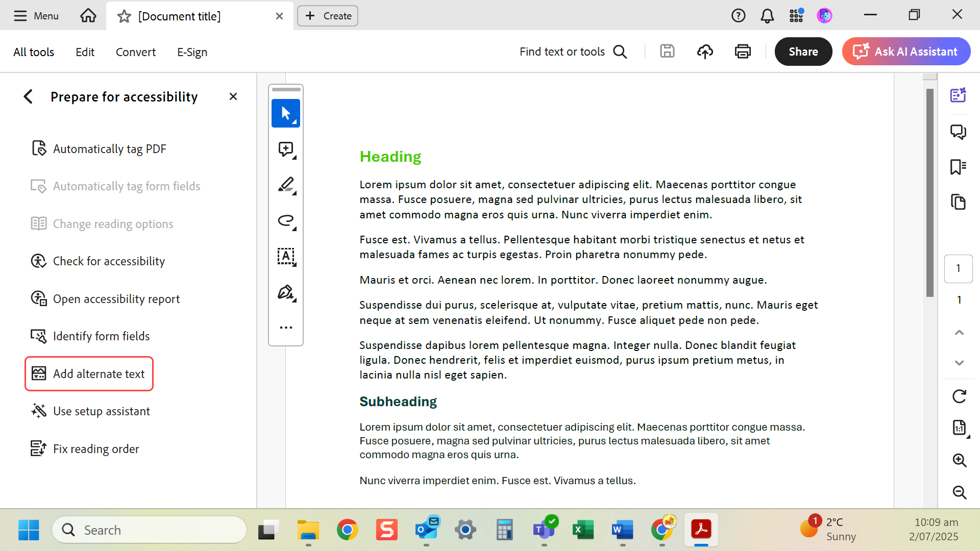
Task: Print the document
Action: tap(743, 52)
